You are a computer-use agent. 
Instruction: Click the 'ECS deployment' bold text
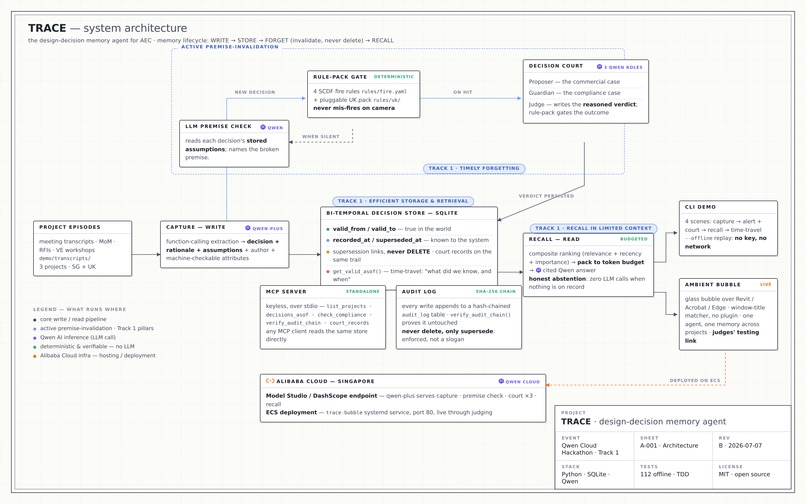click(x=291, y=412)
